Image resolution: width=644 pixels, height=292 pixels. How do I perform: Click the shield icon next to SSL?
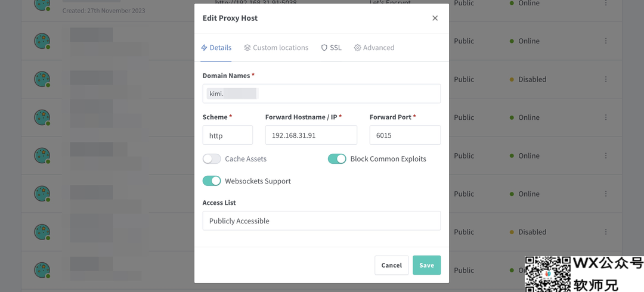click(x=324, y=48)
